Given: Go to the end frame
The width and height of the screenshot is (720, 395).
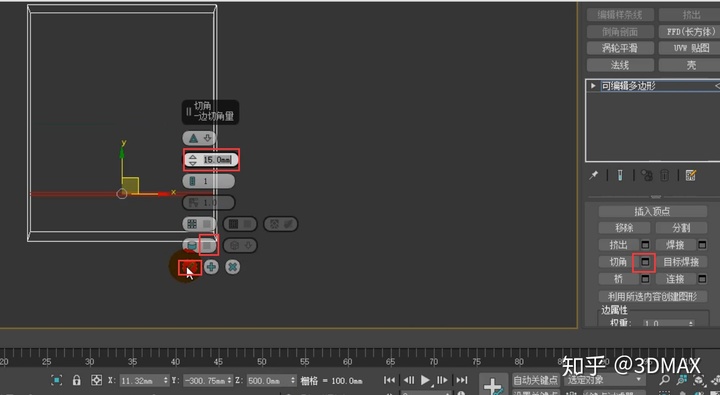Looking at the screenshot, I should point(461,380).
